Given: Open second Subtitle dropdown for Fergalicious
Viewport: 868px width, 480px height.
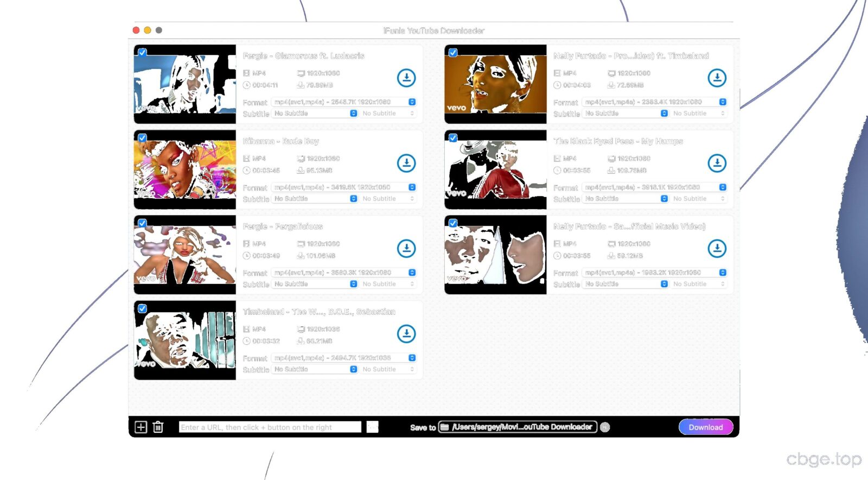Looking at the screenshot, I should [x=388, y=284].
